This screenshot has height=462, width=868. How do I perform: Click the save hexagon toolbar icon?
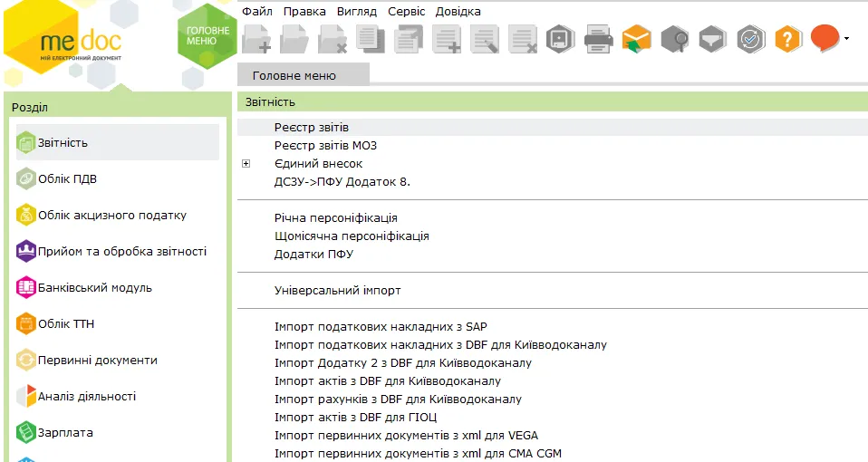pos(560,39)
